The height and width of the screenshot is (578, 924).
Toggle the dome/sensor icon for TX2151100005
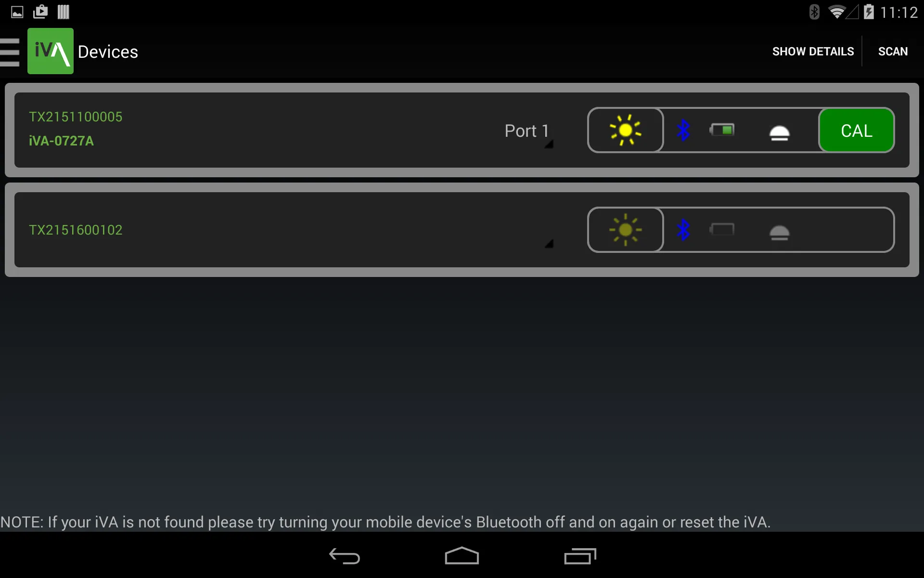778,131
